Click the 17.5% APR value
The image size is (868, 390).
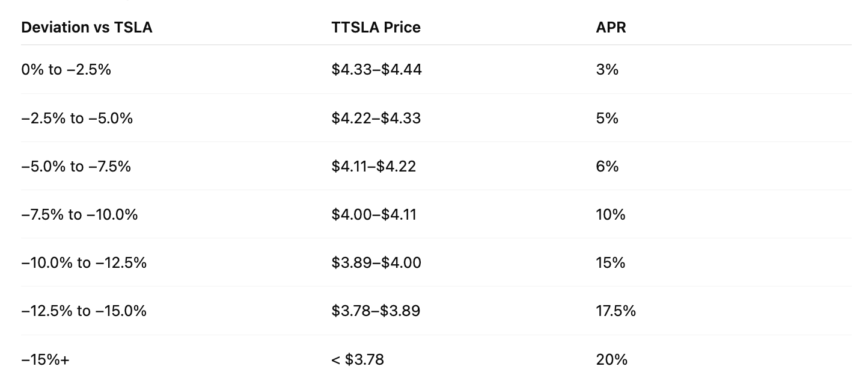pos(616,311)
